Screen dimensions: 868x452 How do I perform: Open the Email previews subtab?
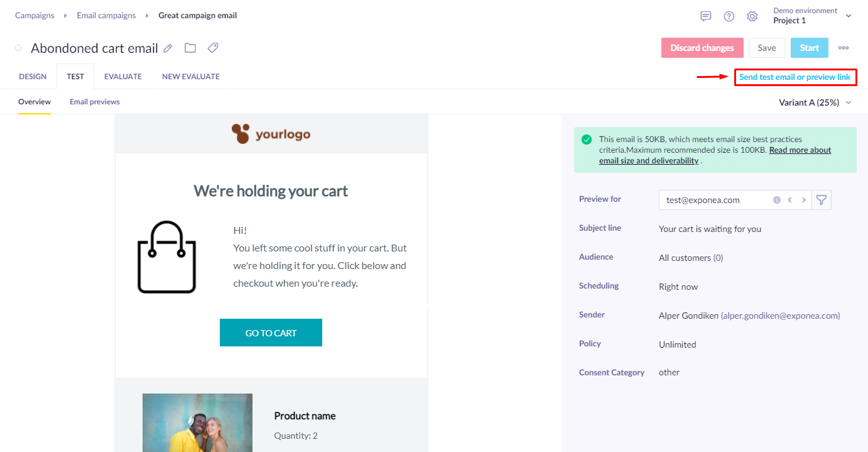[95, 102]
